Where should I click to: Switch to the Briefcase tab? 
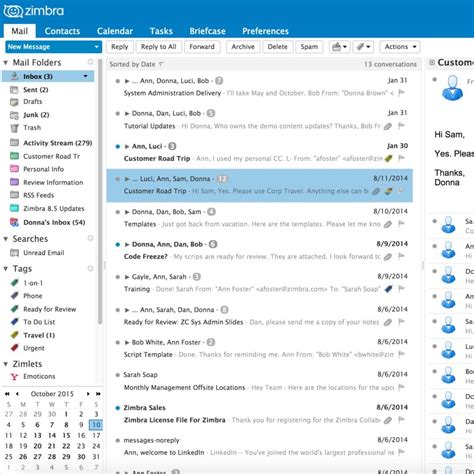point(207,31)
